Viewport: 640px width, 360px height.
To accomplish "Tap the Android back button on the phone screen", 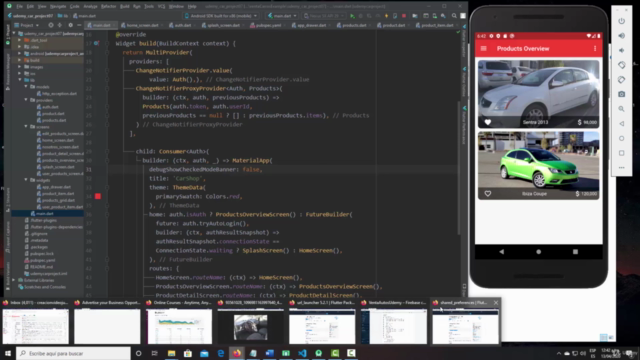I will click(502, 252).
